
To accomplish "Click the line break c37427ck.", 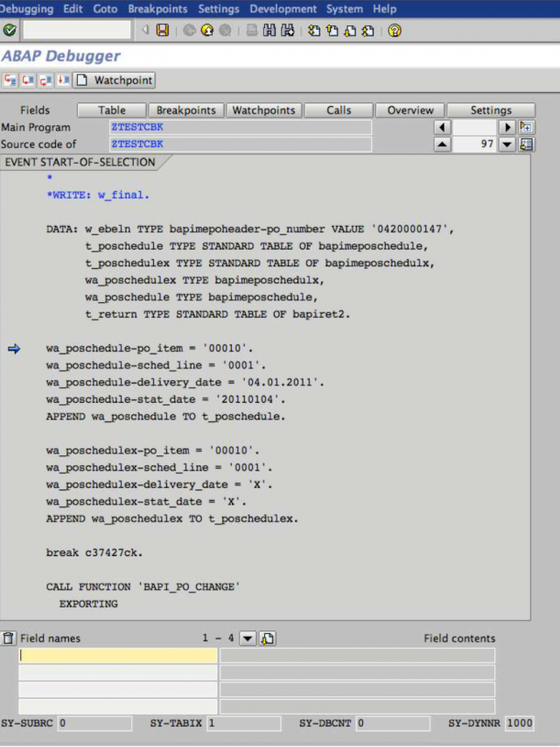I will tap(94, 553).
